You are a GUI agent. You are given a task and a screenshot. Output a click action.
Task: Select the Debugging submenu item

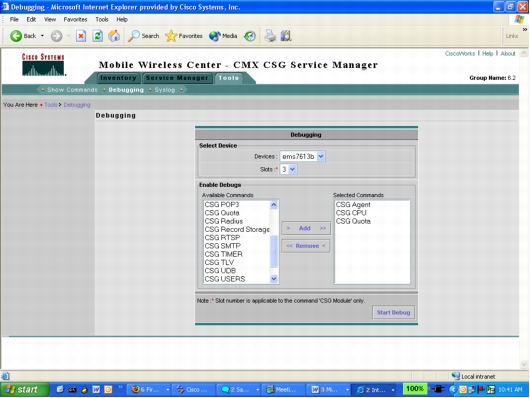coord(126,90)
